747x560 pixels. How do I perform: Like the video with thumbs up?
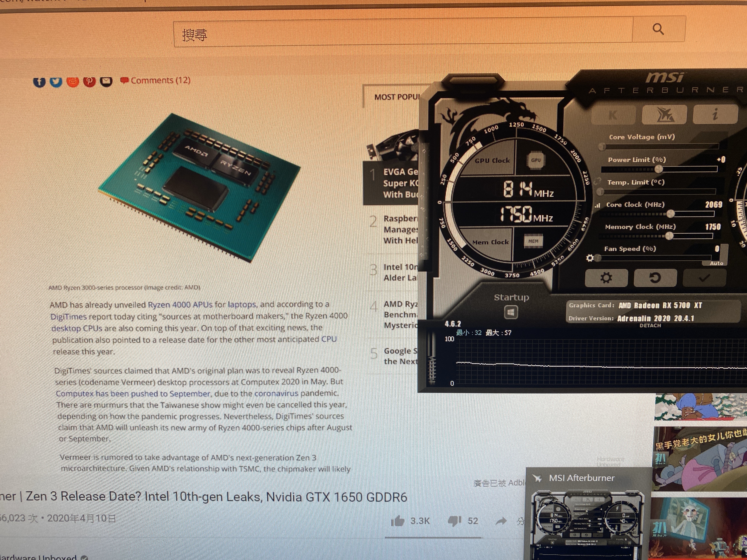(x=398, y=521)
